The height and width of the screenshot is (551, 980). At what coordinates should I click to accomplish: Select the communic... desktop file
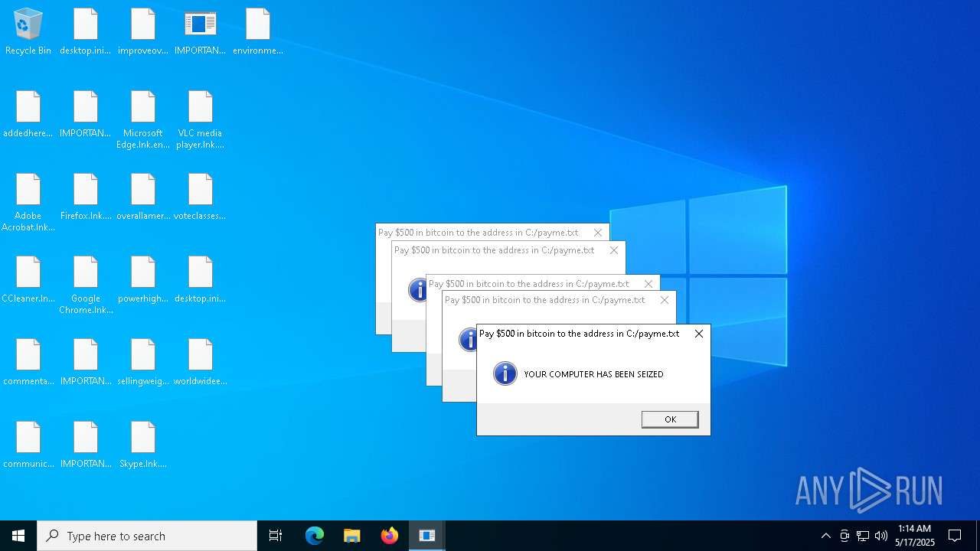coord(28,445)
